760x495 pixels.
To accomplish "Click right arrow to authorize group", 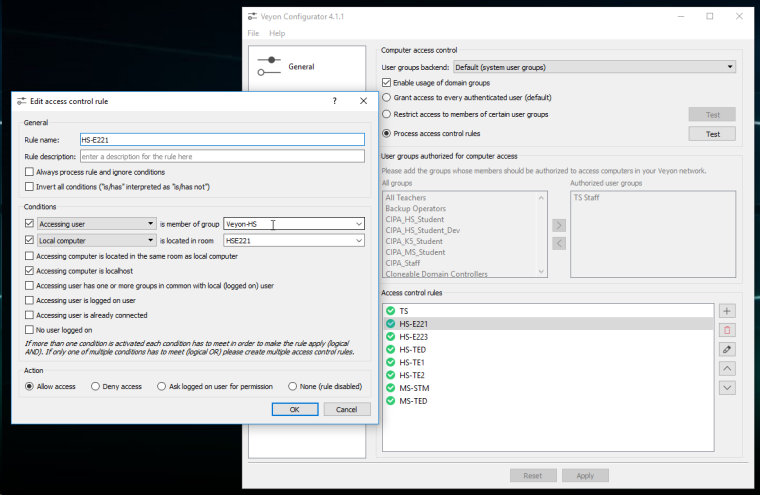I will tap(559, 225).
